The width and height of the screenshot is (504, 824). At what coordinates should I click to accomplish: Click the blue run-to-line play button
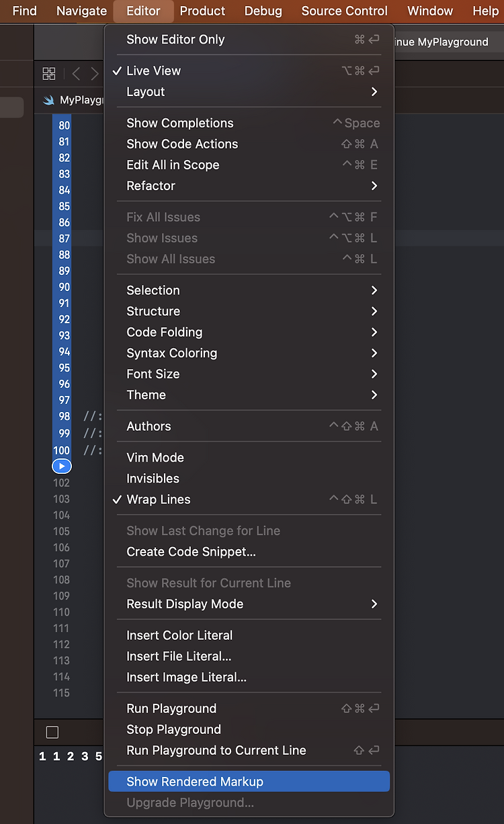(x=62, y=466)
